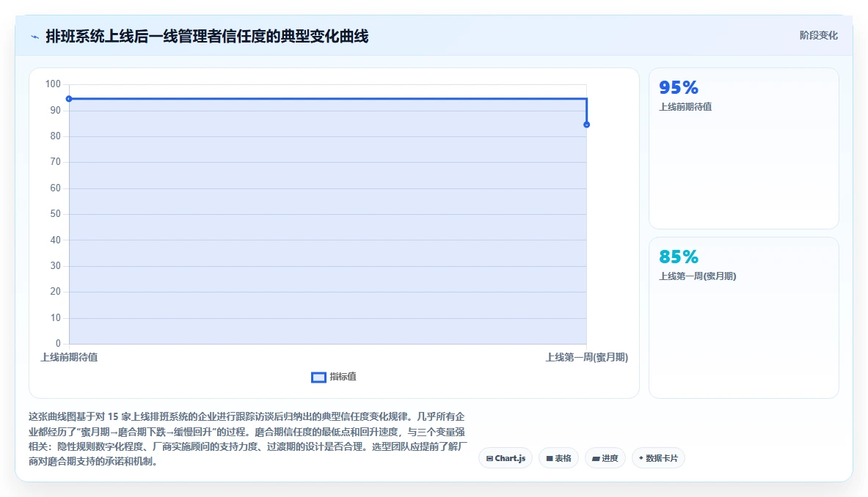The height and width of the screenshot is (497, 868).
Task: Click the small icon inside the Chart.js chip
Action: point(489,458)
